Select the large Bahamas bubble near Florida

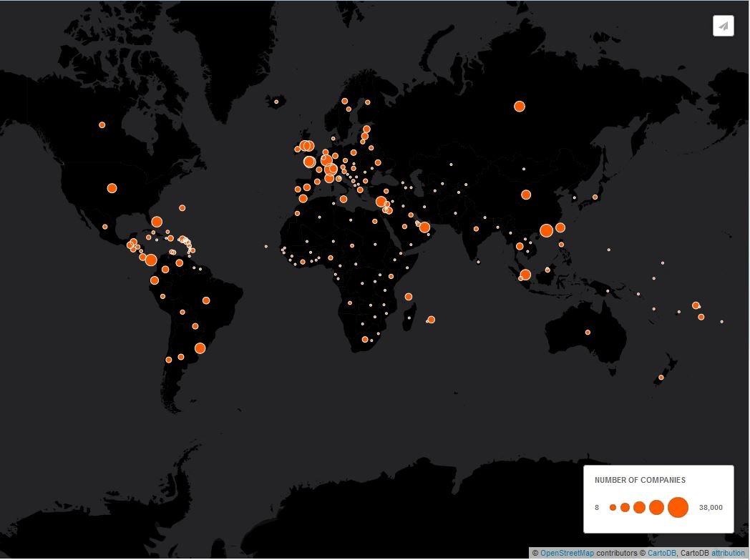tap(157, 222)
